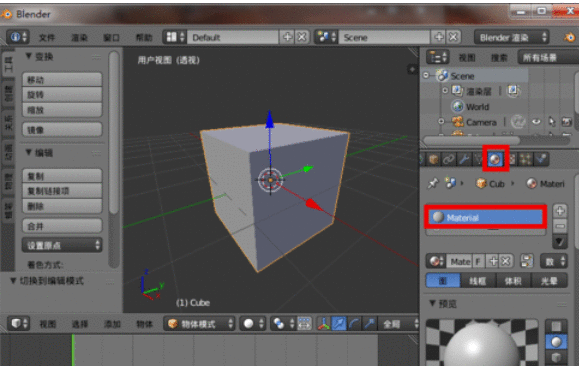Image resolution: width=579 pixels, height=366 pixels.
Task: Add a new screen layout next to Default
Action: pos(287,37)
